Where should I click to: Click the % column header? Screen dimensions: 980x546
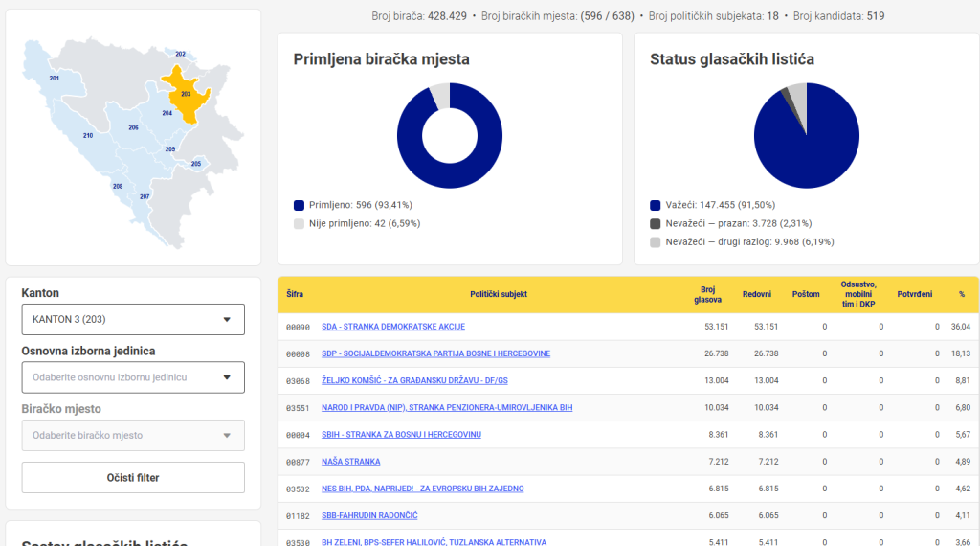962,294
